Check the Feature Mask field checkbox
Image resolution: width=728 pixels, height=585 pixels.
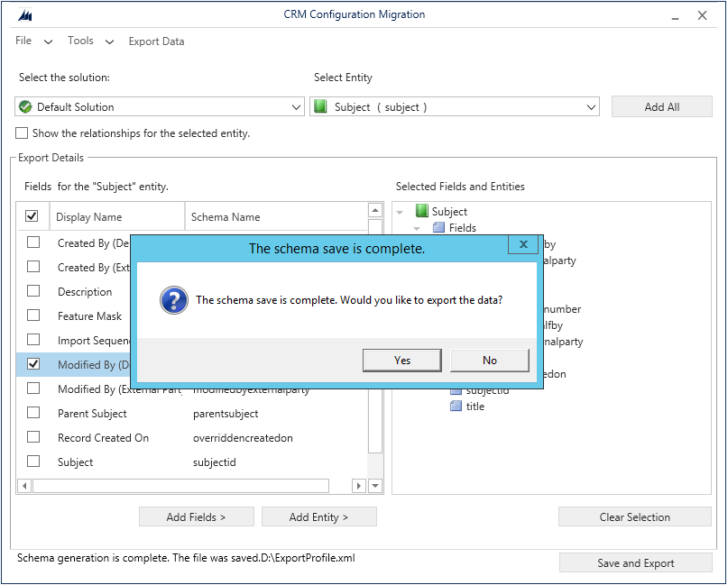coord(33,315)
